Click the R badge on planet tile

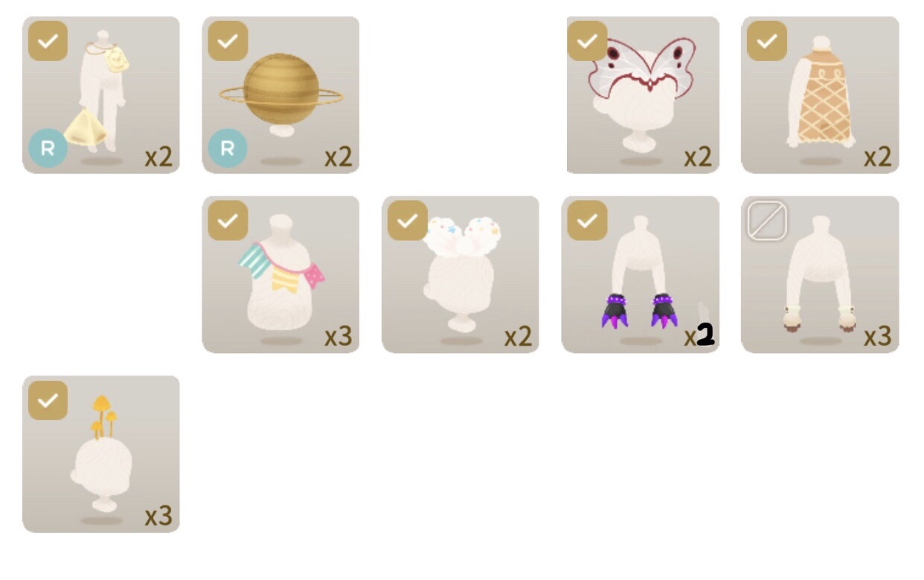228,148
